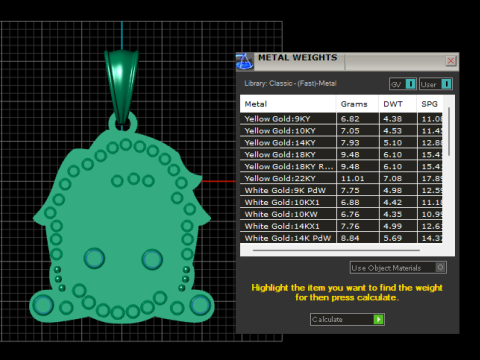Click the SPG column header
This screenshot has width=480, height=360.
point(430,104)
